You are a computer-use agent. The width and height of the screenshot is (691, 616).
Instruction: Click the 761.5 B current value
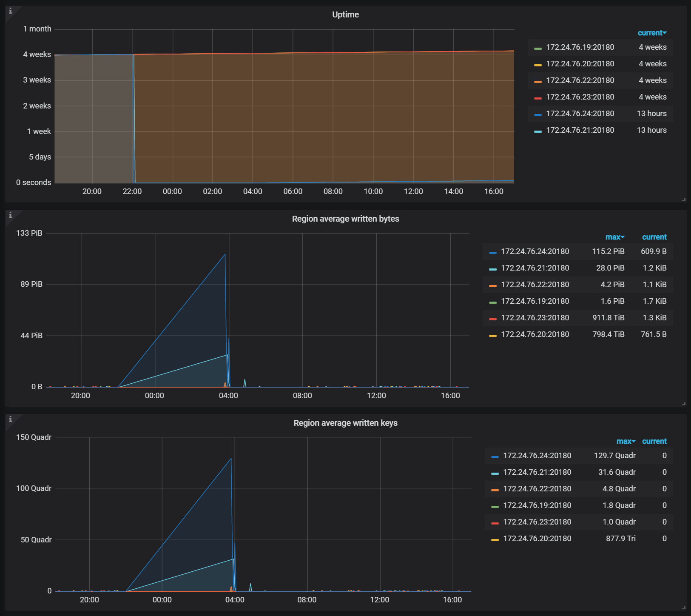click(654, 334)
